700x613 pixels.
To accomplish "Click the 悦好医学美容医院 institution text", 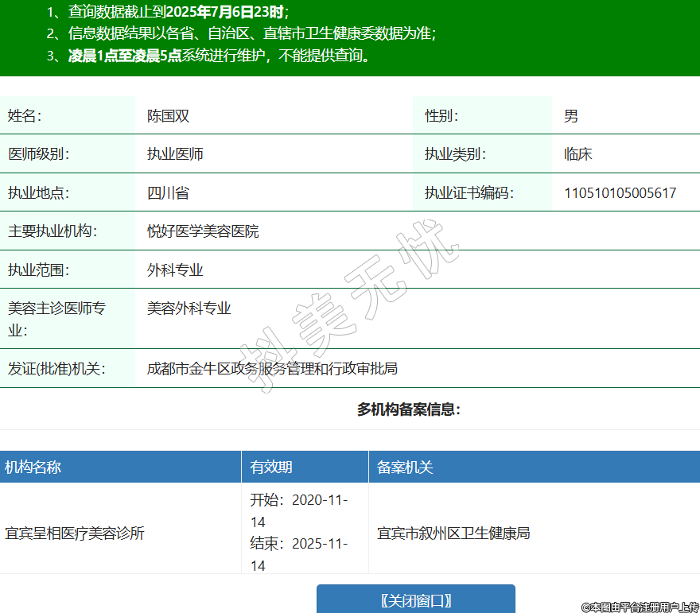I will (203, 231).
